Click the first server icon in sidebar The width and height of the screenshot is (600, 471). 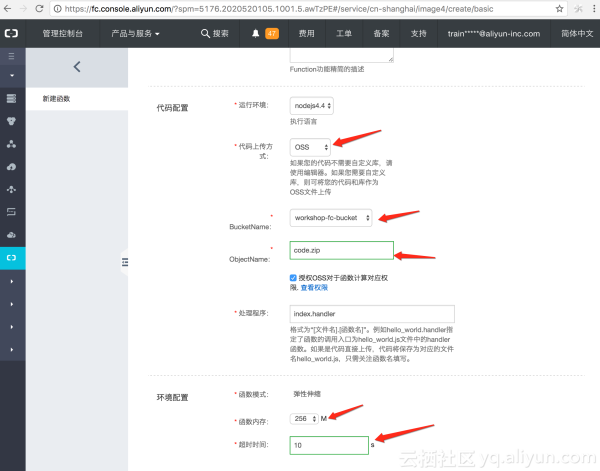(x=12, y=98)
